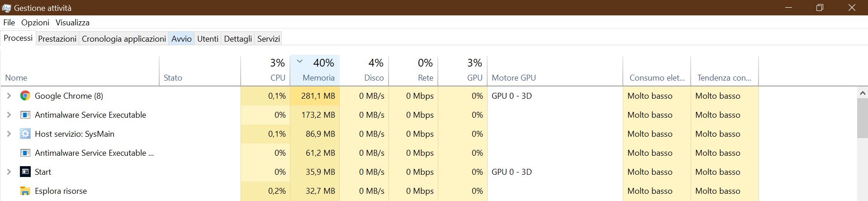Click the 173,2 MB memory cell
This screenshot has height=201, width=868.
[315, 115]
